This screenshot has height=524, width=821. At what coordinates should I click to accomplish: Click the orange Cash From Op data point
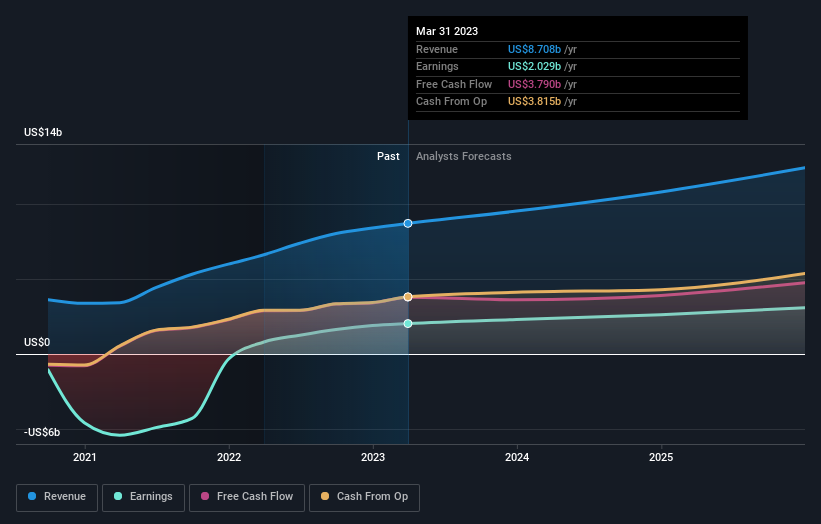[408, 297]
